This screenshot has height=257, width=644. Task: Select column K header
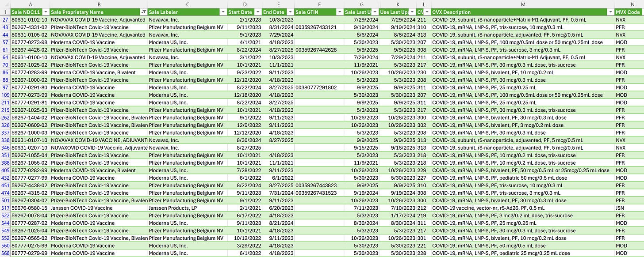click(x=398, y=4)
